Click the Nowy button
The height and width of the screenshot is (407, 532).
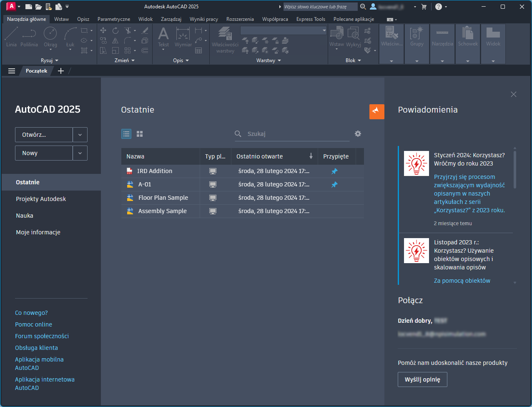pos(44,153)
